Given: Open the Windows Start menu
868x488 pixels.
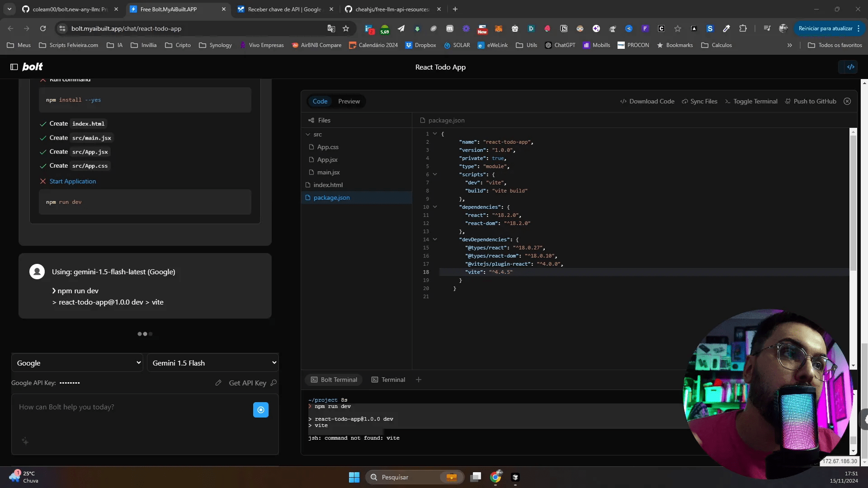Looking at the screenshot, I should [354, 477].
